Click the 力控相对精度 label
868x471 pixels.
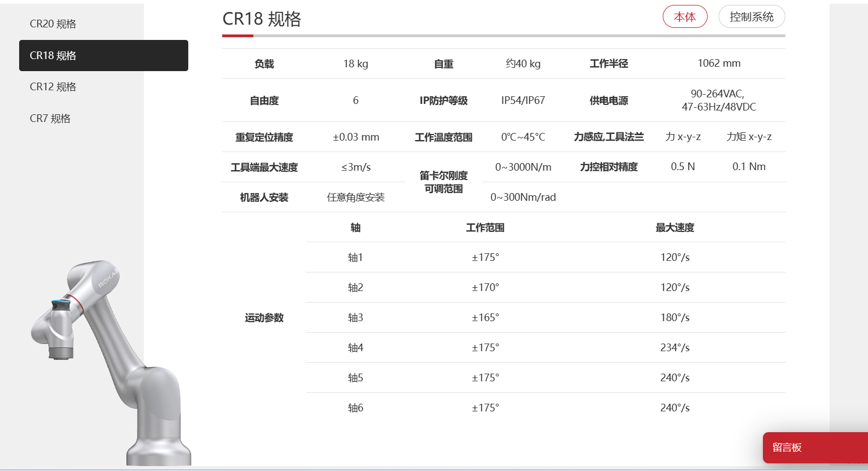[609, 167]
